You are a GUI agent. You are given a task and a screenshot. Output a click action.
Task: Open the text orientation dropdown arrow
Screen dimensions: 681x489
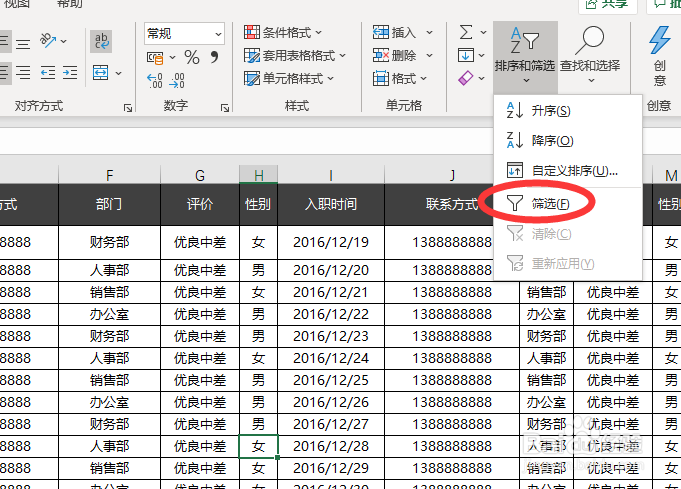coord(64,41)
